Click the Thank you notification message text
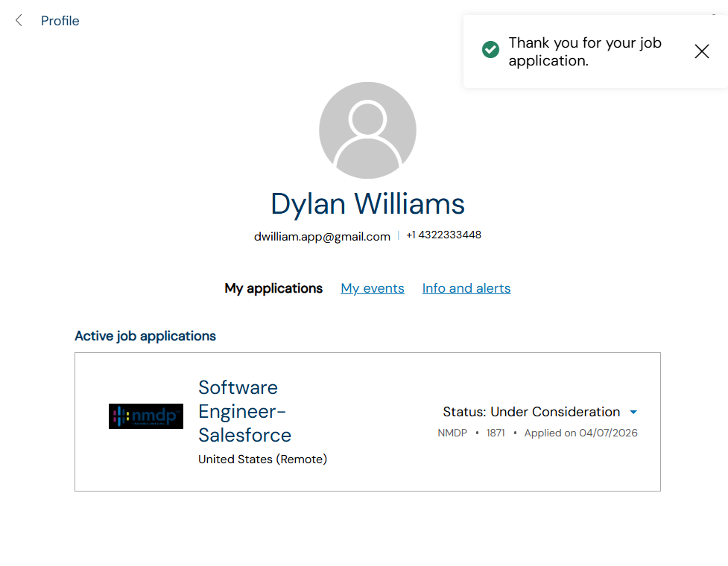 (585, 51)
